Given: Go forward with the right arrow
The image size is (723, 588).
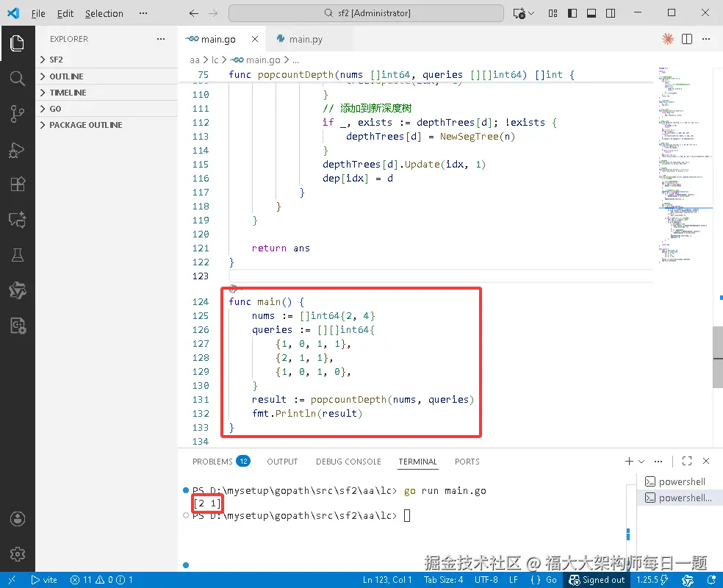Looking at the screenshot, I should [213, 13].
